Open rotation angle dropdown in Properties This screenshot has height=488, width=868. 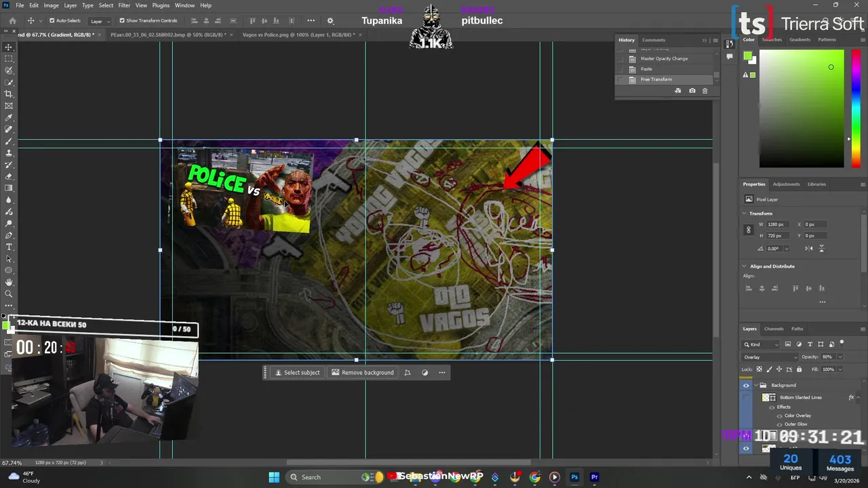point(787,249)
